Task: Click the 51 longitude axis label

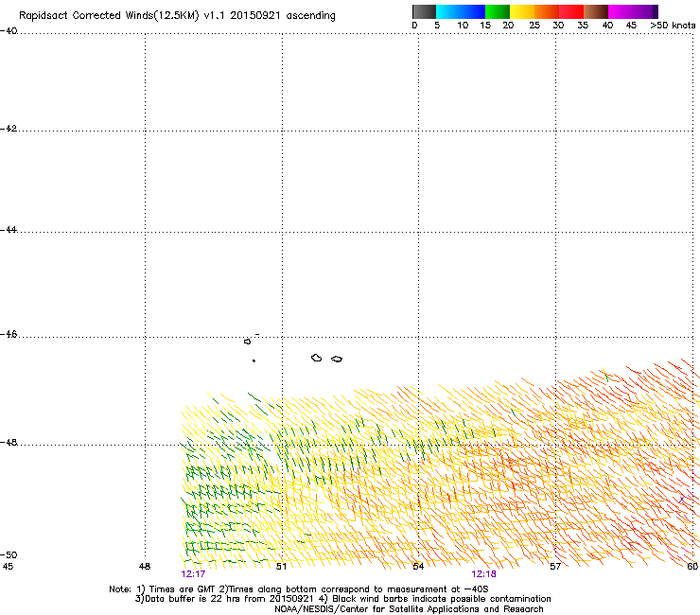Action: click(281, 567)
